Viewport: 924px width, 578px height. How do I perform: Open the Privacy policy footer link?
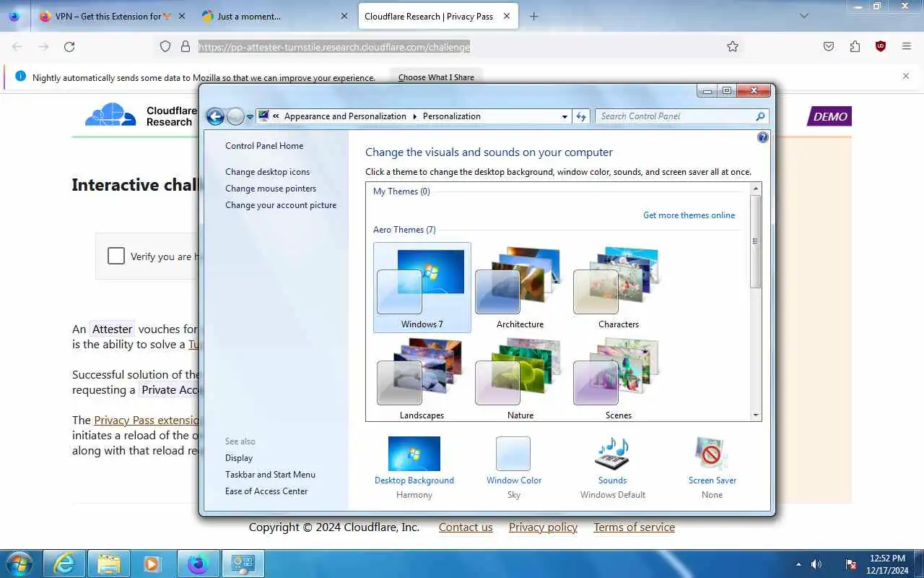click(x=543, y=527)
